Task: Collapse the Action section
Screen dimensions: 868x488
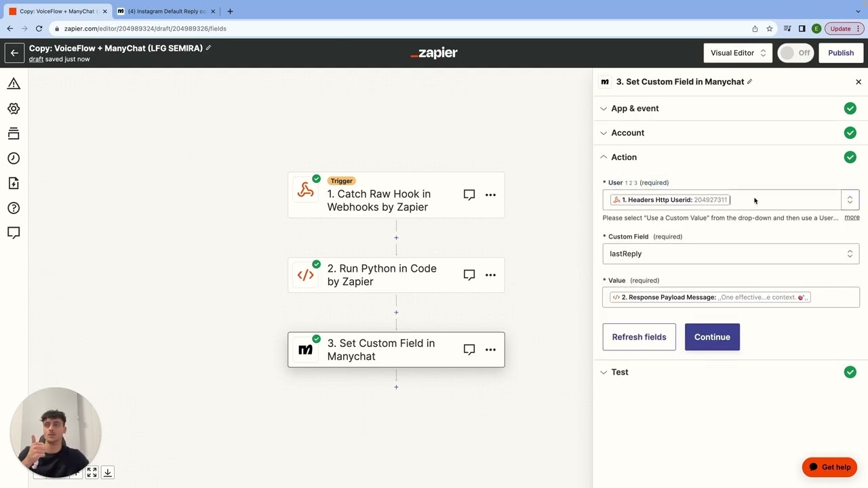Action: click(x=730, y=157)
